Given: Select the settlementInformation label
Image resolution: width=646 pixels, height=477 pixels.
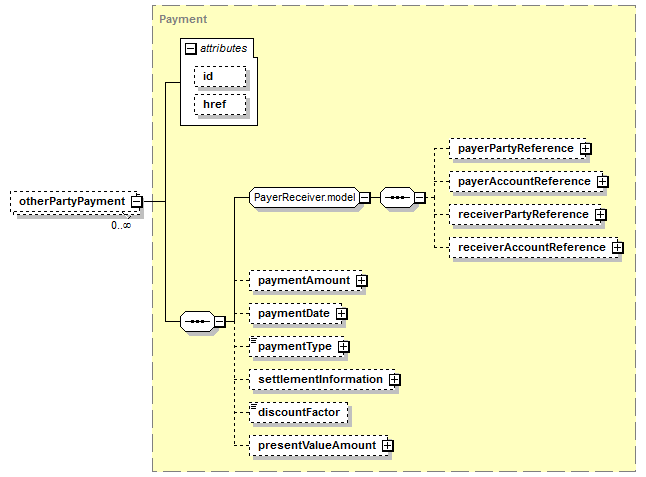Looking at the screenshot, I should click(321, 379).
